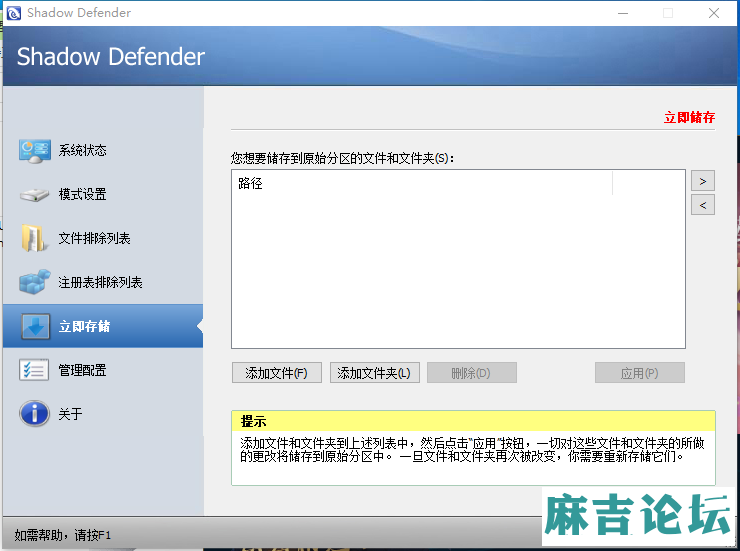
Task: Click the 应用(P) button
Action: tap(639, 373)
